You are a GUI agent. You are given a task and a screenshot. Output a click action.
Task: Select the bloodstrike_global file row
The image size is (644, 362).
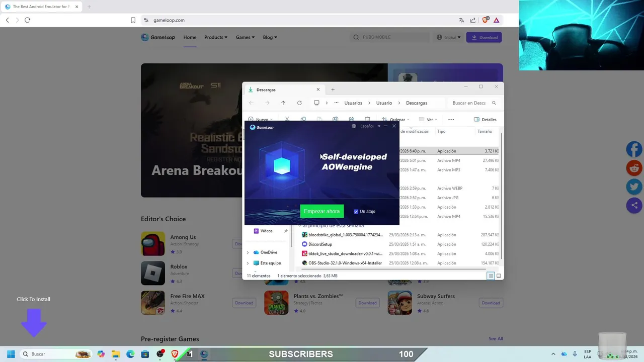coord(400,235)
